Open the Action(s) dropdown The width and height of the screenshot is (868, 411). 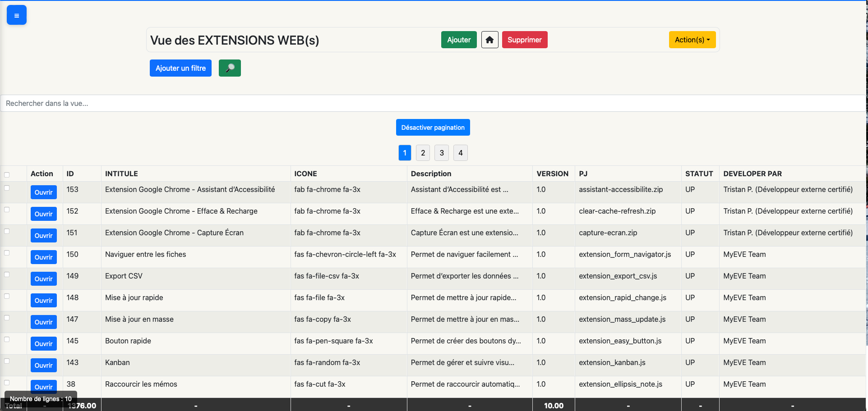pos(692,40)
